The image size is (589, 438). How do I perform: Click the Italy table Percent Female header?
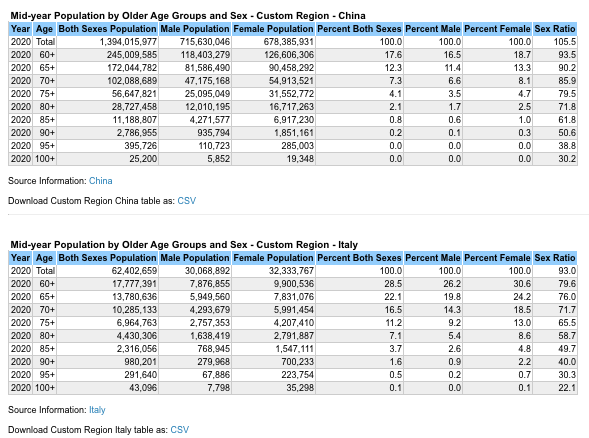click(497, 258)
